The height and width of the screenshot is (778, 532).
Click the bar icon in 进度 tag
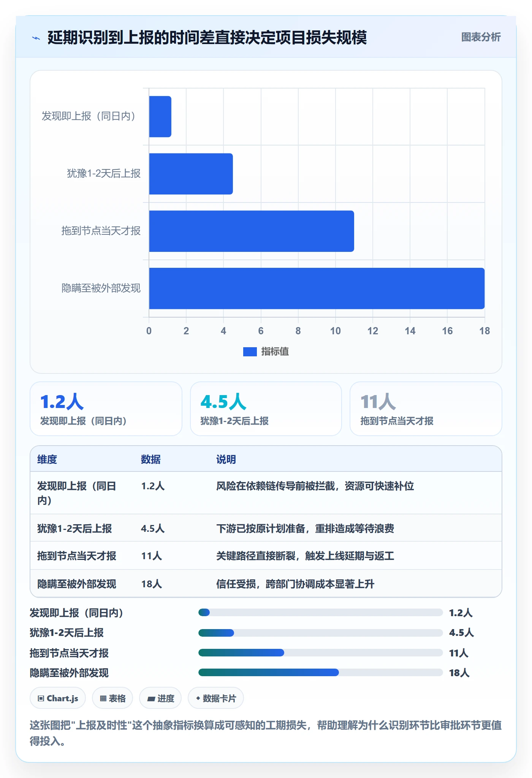pos(151,699)
